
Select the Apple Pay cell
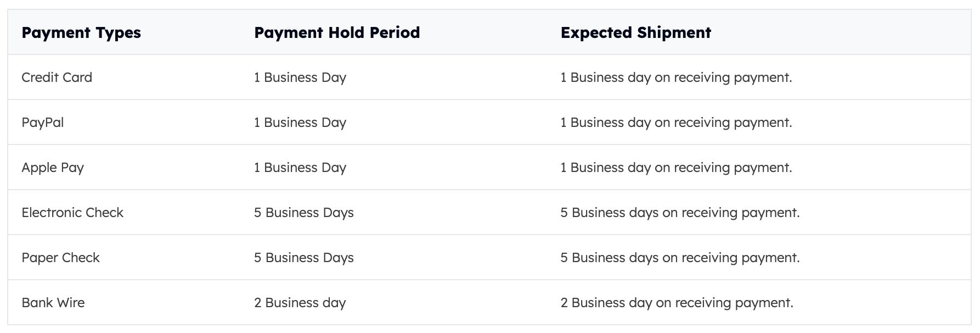(53, 168)
